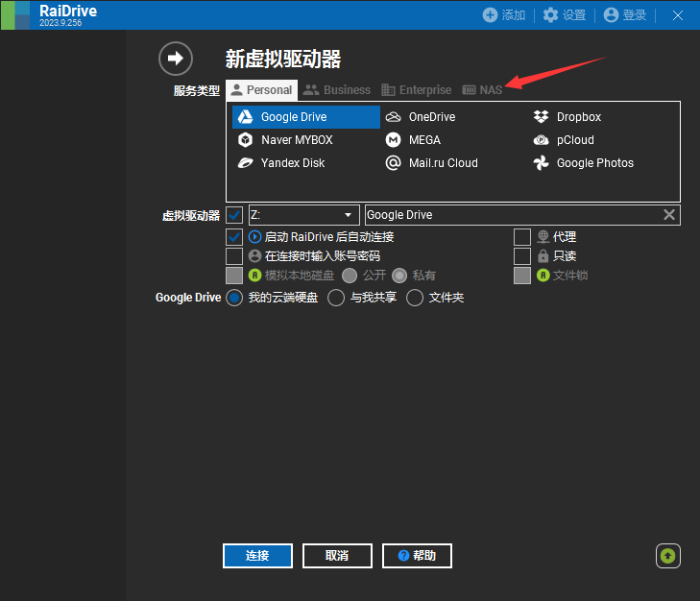This screenshot has height=601, width=700.
Task: Select 与我共享 radio button
Action: 336,298
